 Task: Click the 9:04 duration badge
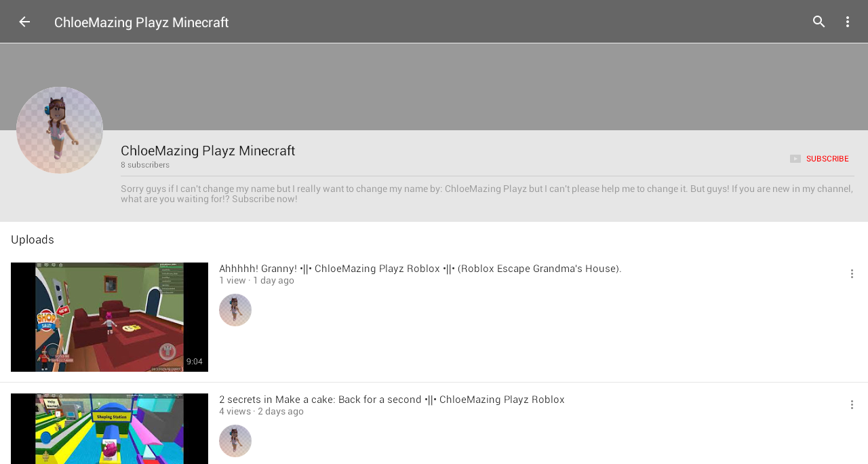coord(195,362)
